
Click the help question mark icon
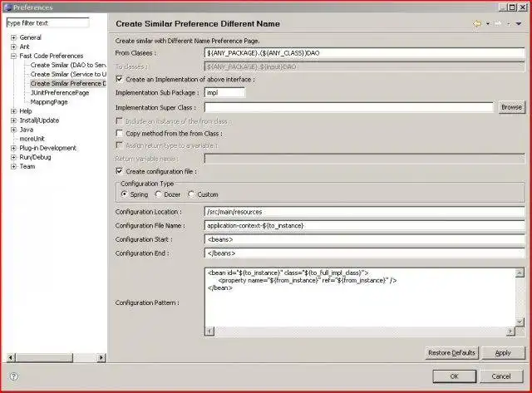(13, 376)
